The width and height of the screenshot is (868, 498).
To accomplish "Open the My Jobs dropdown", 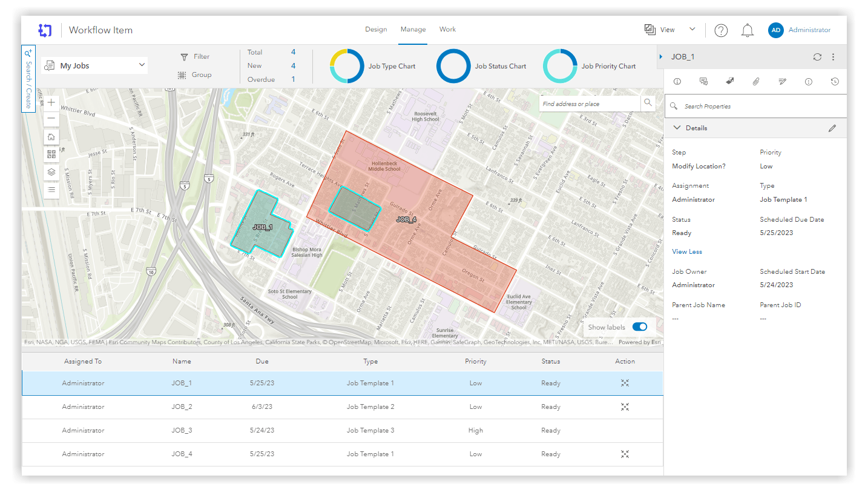I will click(94, 65).
